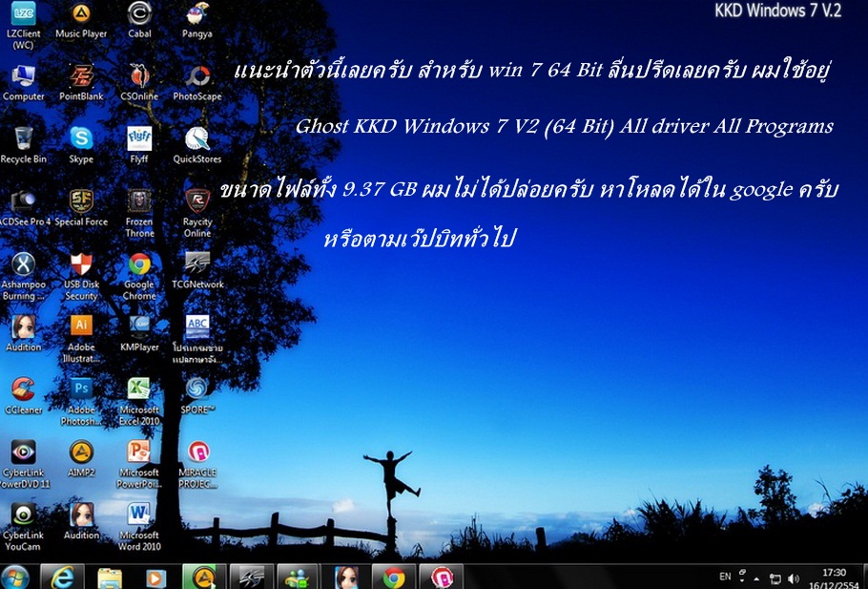Select the Microsoft Excel 2010 icon
This screenshot has width=868, height=589.
(139, 402)
